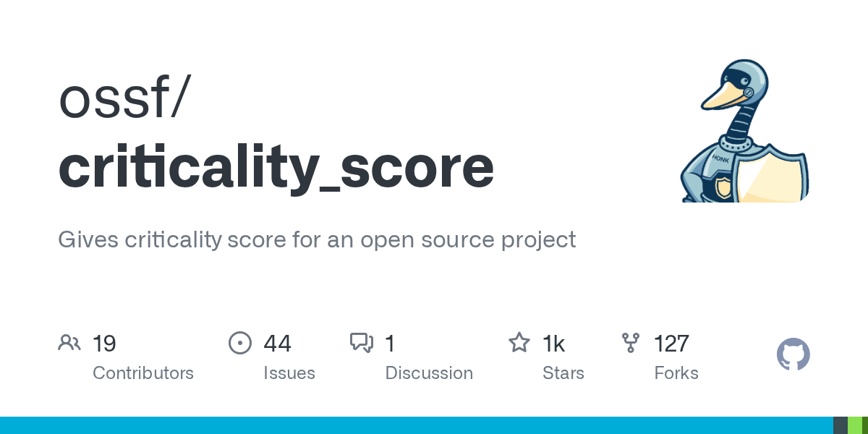Click the GitHub Octocat logo
The width and height of the screenshot is (868, 434).
pyautogui.click(x=793, y=355)
